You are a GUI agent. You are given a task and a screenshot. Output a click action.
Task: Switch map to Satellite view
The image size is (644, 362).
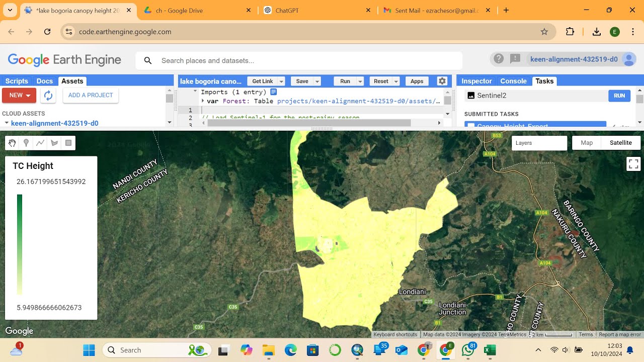tap(620, 143)
